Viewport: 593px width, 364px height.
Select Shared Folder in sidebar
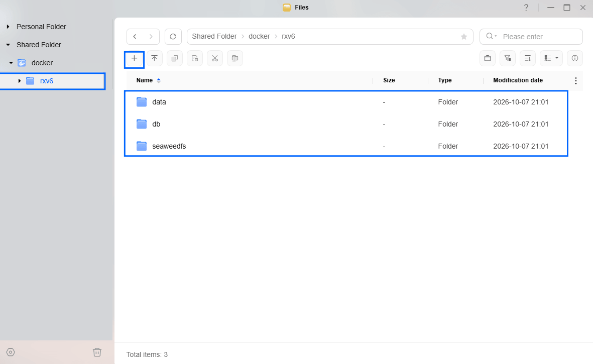coord(39,45)
